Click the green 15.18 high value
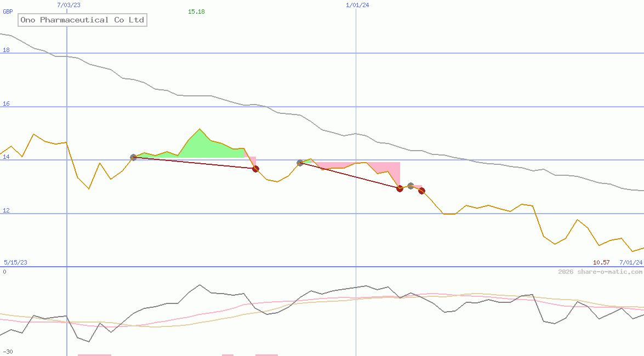644x356 pixels. tap(196, 12)
